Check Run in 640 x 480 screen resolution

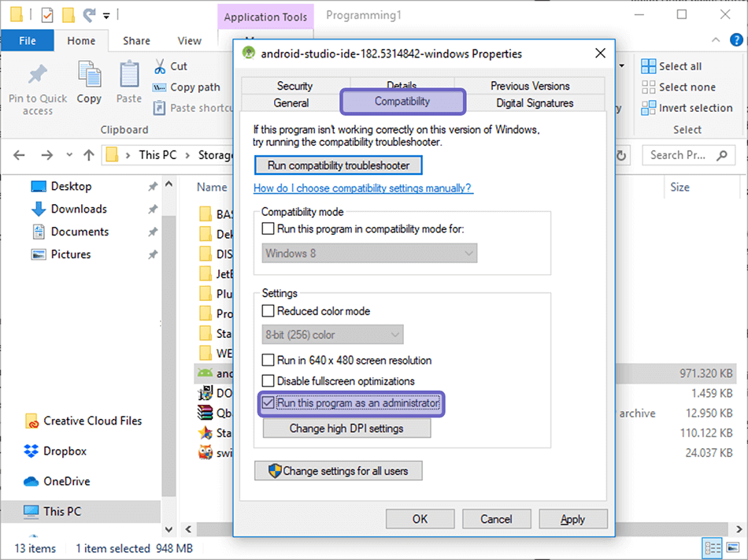pos(268,360)
